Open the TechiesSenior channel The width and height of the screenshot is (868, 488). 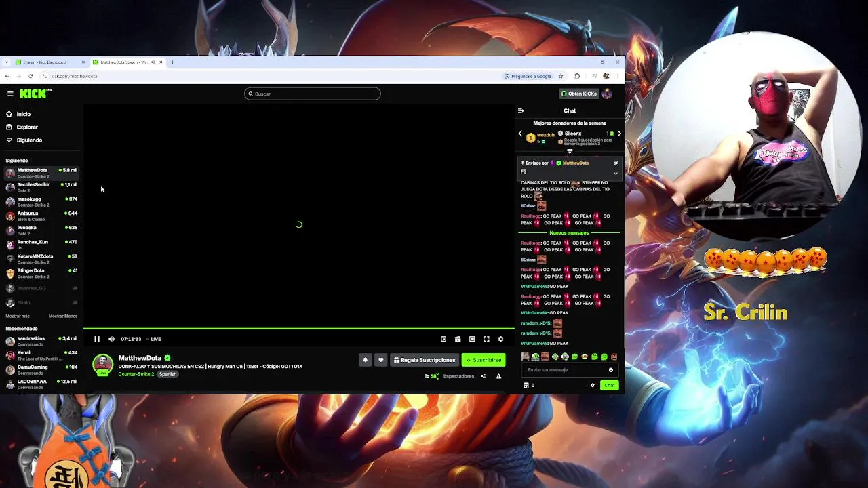[x=41, y=187]
